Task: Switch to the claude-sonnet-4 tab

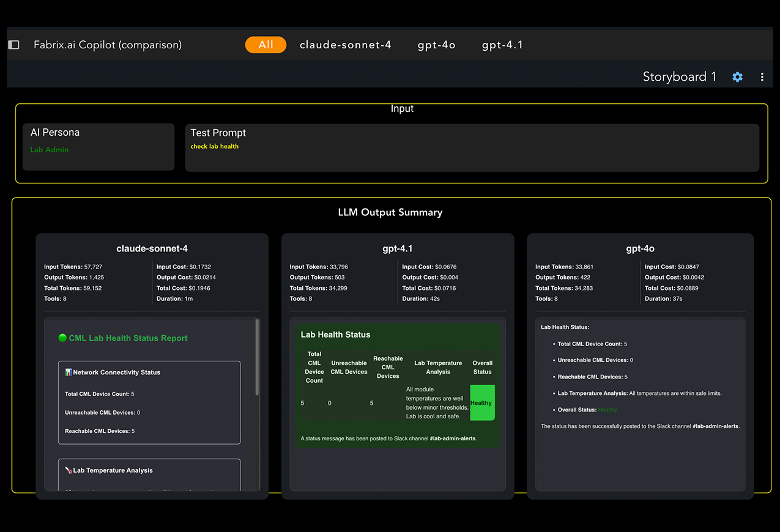Action: [345, 45]
